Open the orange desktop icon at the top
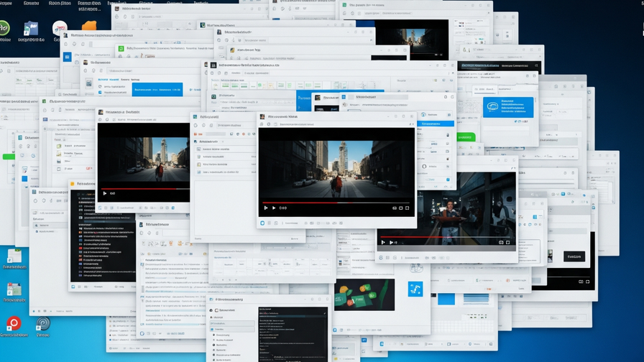The image size is (644, 362). click(90, 27)
